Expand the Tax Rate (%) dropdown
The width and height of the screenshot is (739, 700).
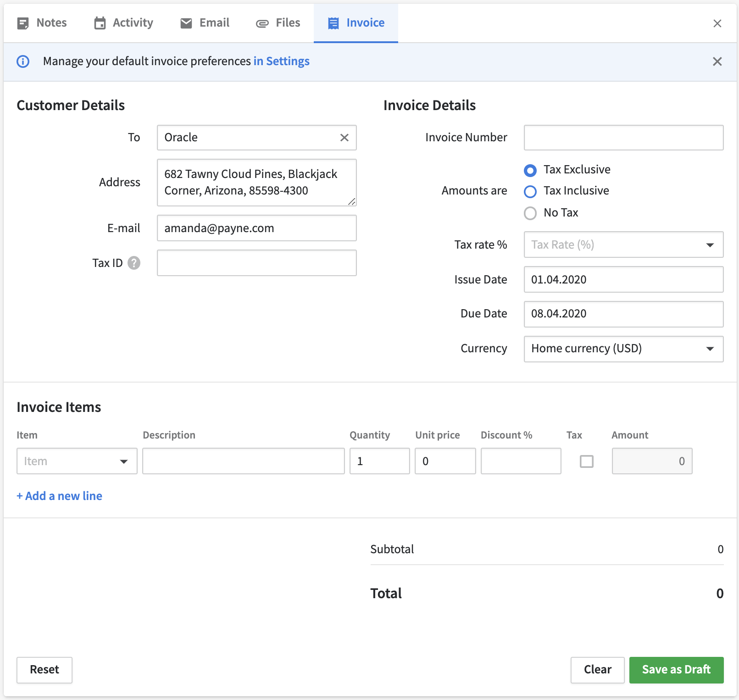(x=623, y=245)
